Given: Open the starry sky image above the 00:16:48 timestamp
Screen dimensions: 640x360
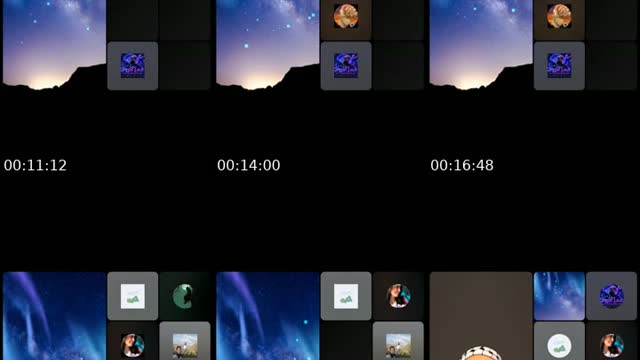Looking at the screenshot, I should (x=481, y=44).
